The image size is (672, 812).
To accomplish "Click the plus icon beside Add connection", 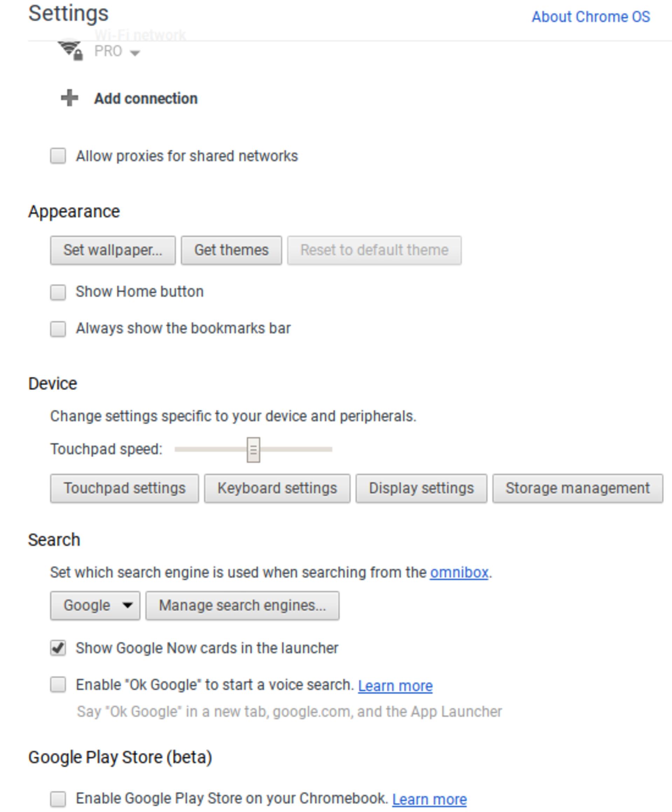I will point(70,98).
